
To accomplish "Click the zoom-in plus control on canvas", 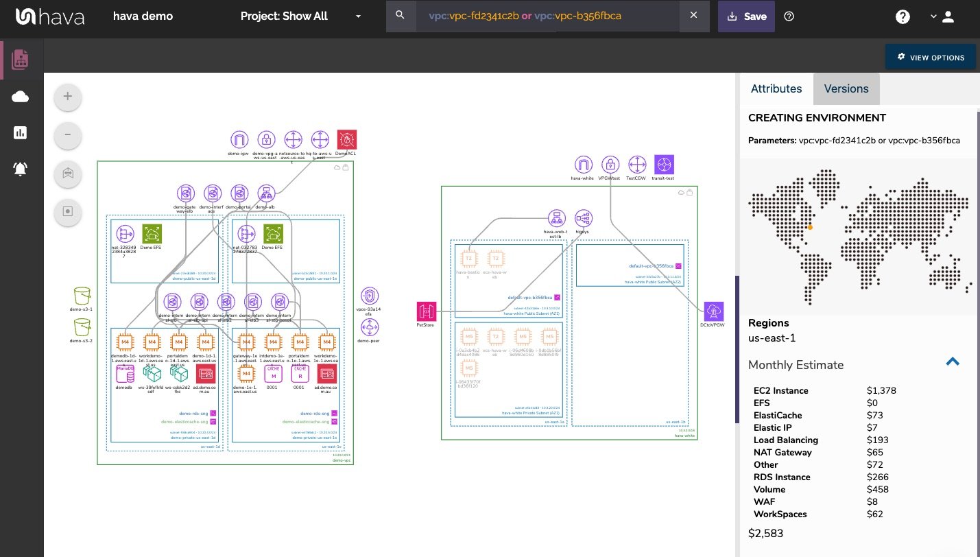I will (x=67, y=97).
